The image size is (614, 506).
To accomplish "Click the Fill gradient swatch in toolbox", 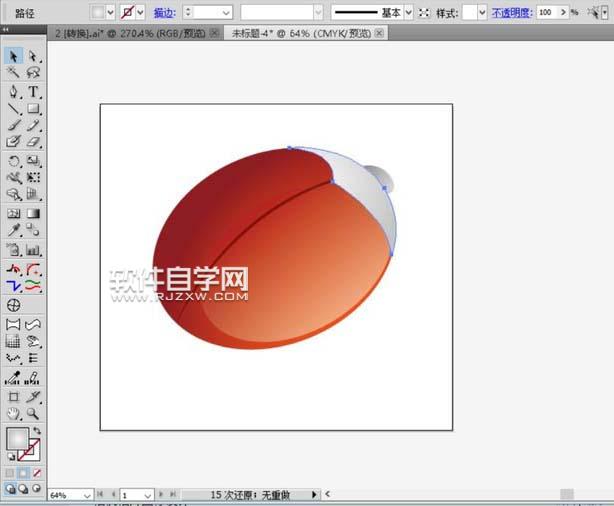I will [x=17, y=439].
